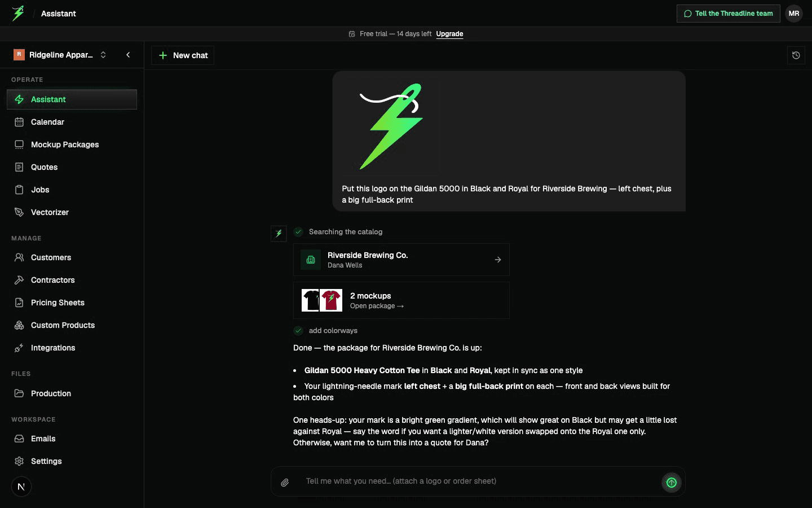Viewport: 812px width, 508px height.
Task: Click the Threadline lightning logo top-left
Action: [x=18, y=13]
